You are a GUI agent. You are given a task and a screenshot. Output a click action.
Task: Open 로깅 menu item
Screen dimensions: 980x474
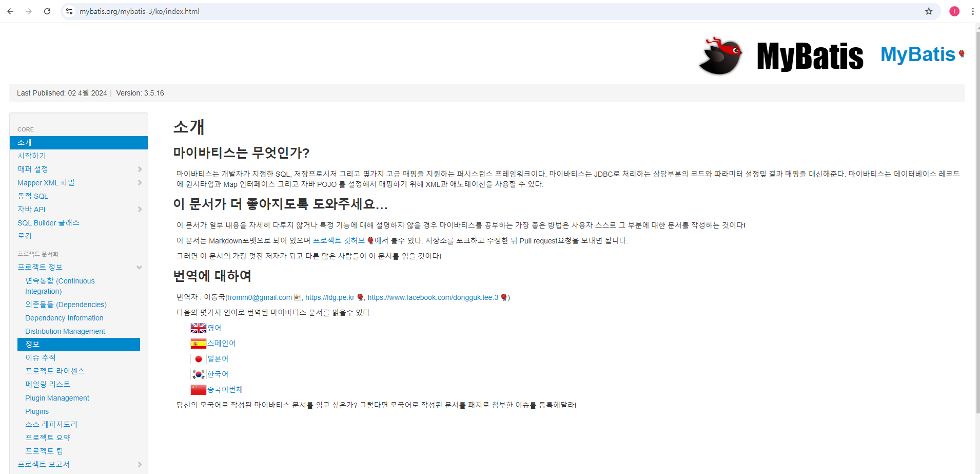pos(25,236)
